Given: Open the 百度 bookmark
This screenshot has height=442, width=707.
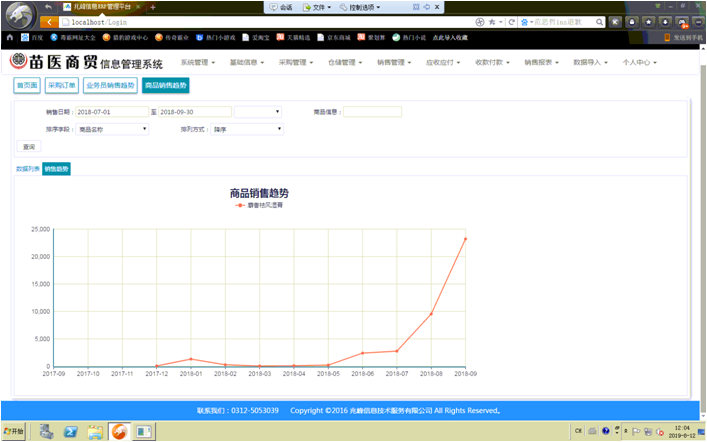Looking at the screenshot, I should [31, 37].
